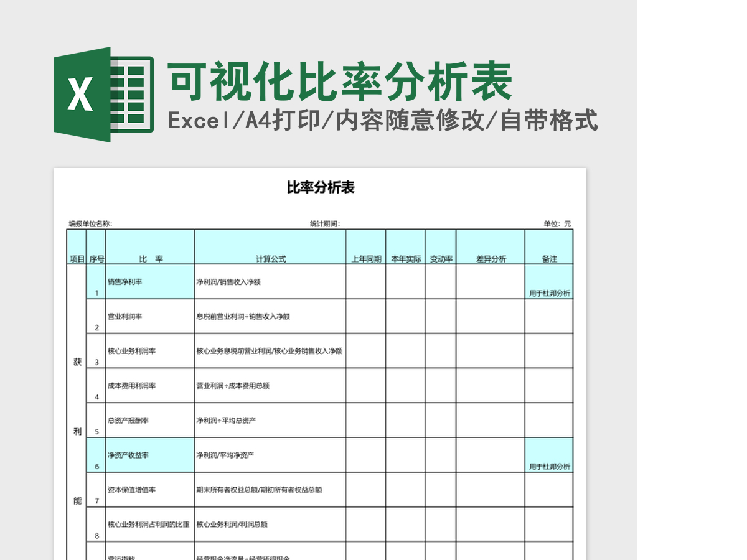The width and height of the screenshot is (747, 560).
Task: Click the 本年实际 cell for 营业利润率
Action: [x=406, y=316]
